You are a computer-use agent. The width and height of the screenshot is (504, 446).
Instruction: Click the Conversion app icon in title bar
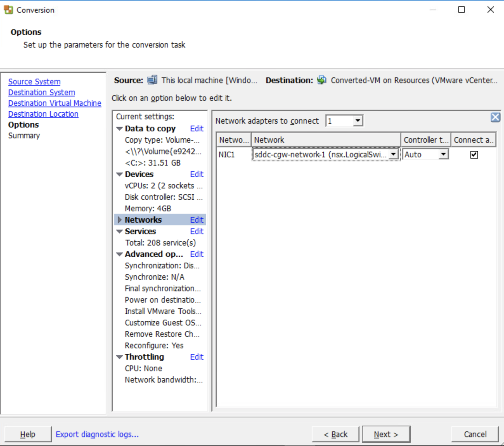[x=8, y=10]
